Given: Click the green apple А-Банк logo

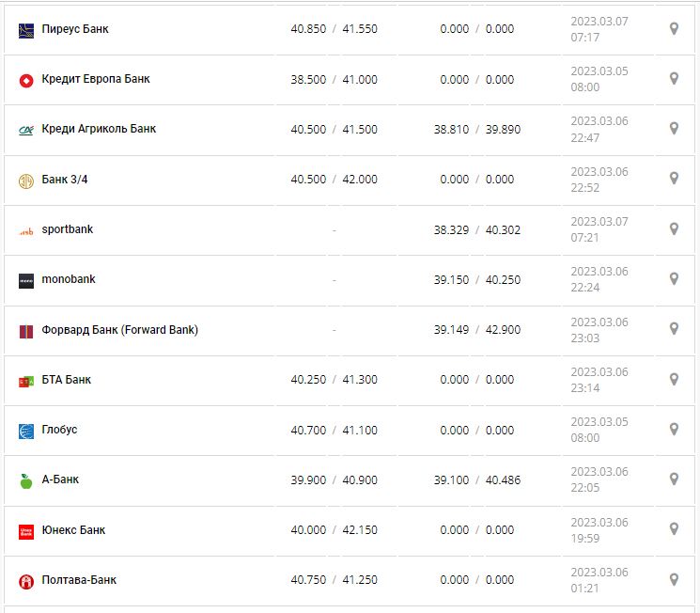Looking at the screenshot, I should [x=26, y=481].
